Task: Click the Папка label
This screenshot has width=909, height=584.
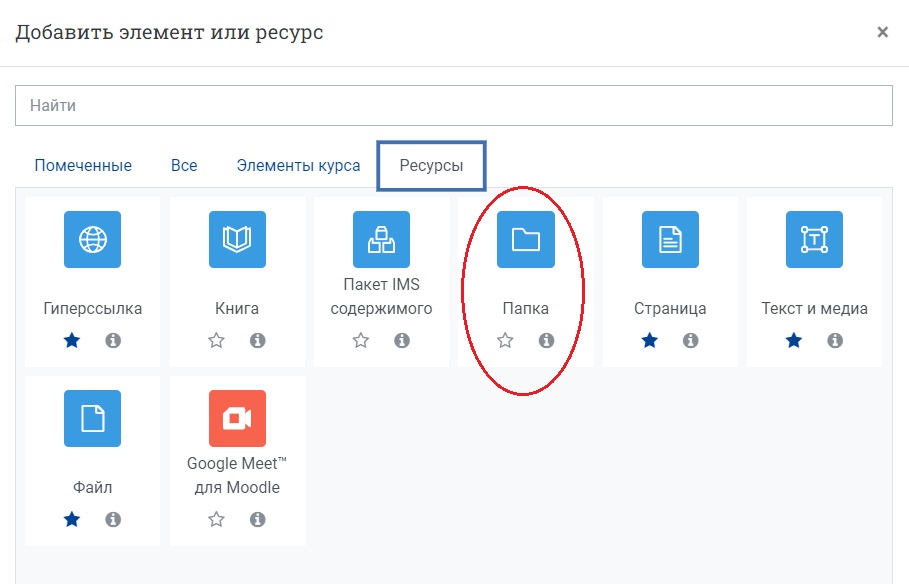Action: [526, 309]
